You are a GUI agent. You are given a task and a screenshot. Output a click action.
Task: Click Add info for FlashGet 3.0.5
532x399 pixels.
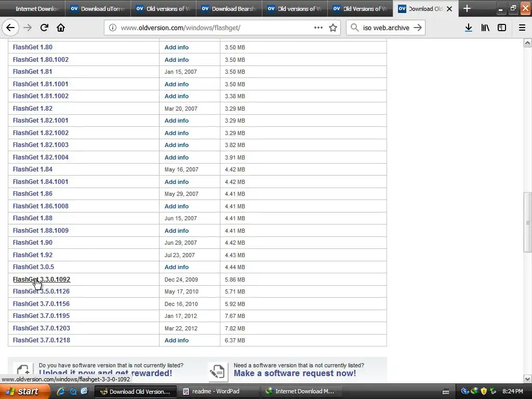coord(177,267)
